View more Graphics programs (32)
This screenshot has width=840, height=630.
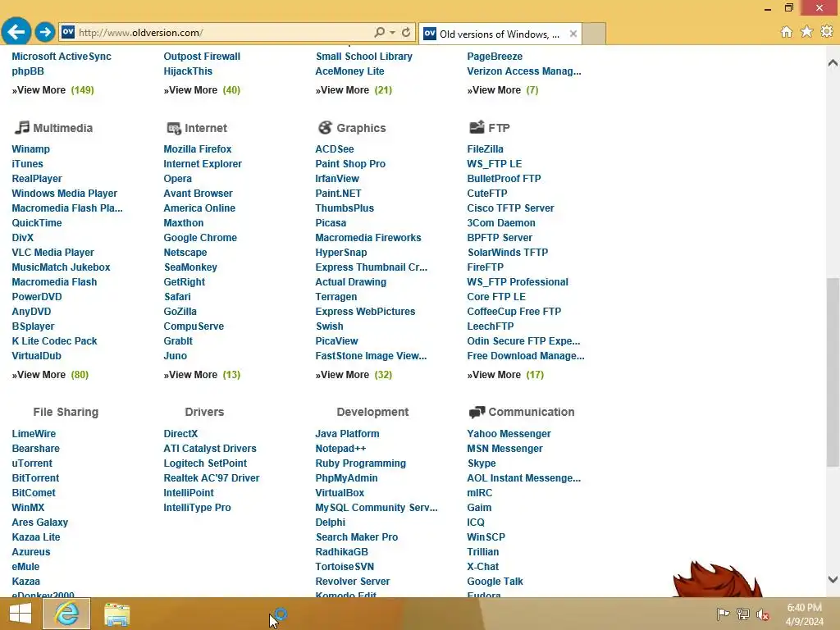coord(353,374)
